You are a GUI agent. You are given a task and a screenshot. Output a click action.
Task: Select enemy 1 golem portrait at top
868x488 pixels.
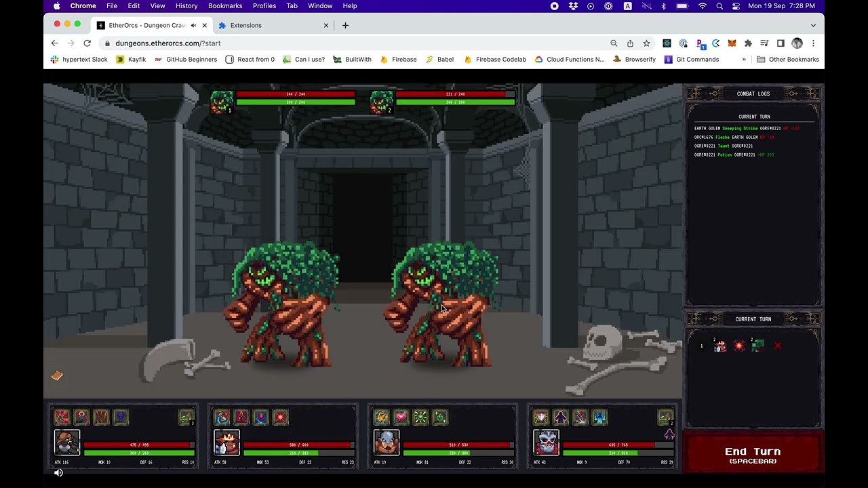[x=222, y=102]
